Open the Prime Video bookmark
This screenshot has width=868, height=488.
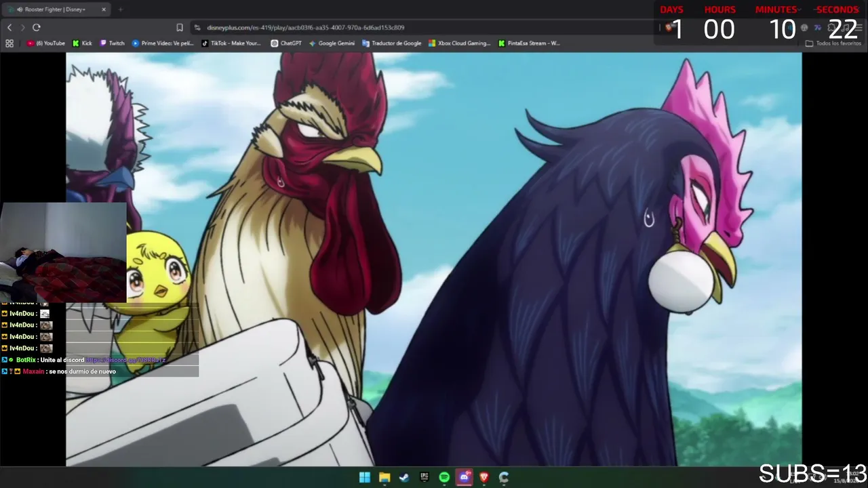163,43
